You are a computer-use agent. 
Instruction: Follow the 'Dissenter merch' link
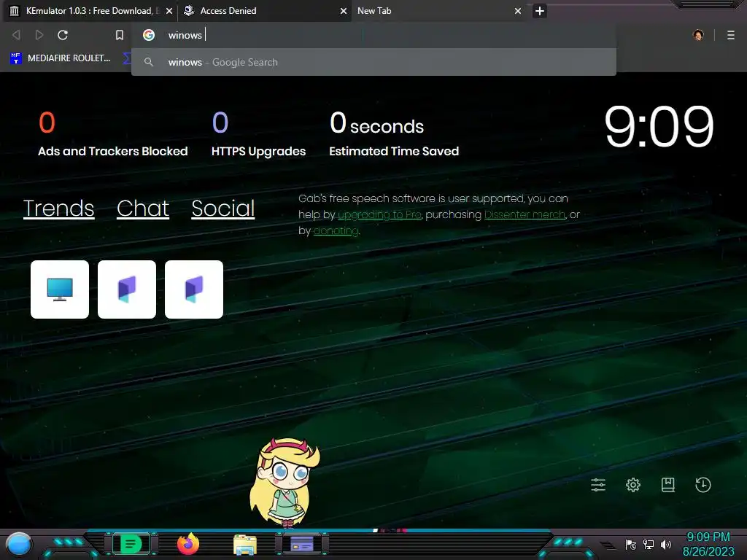pyautogui.click(x=525, y=215)
